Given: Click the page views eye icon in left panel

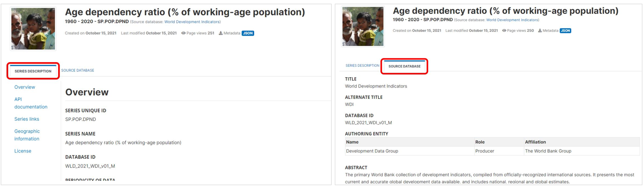Looking at the screenshot, I should click(183, 33).
